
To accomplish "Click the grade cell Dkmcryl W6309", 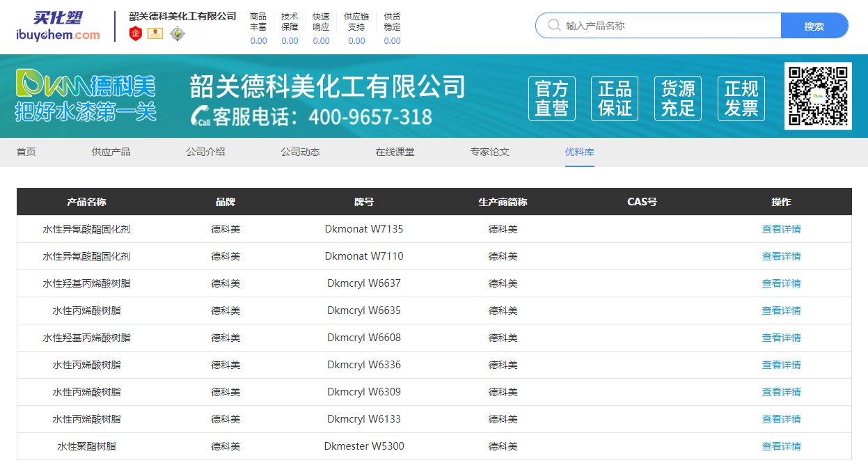I will click(364, 392).
